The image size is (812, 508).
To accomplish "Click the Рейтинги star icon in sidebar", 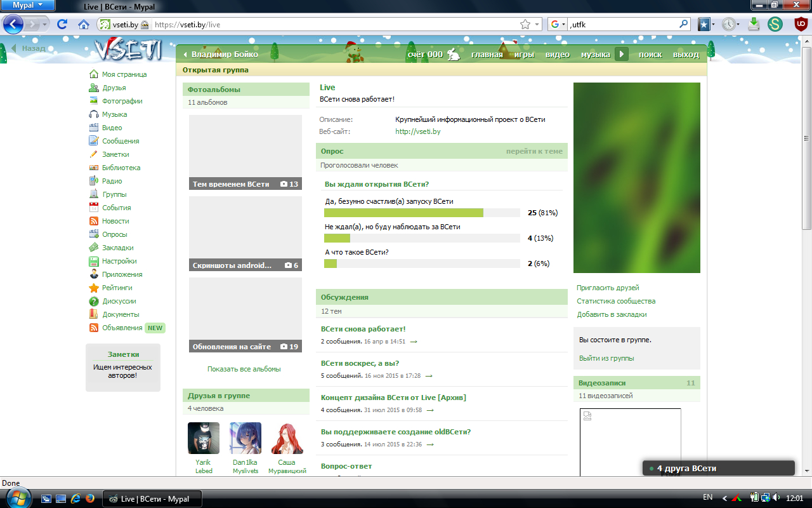I will click(x=94, y=288).
